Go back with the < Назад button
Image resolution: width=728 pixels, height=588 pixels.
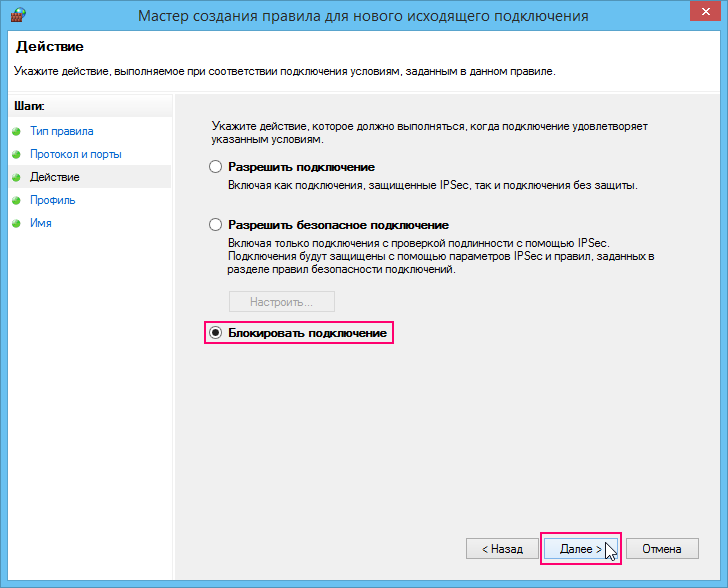click(502, 549)
